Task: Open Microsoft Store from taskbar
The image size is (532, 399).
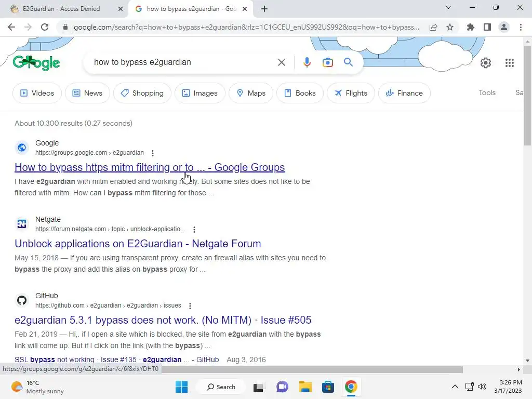Action: [328, 387]
